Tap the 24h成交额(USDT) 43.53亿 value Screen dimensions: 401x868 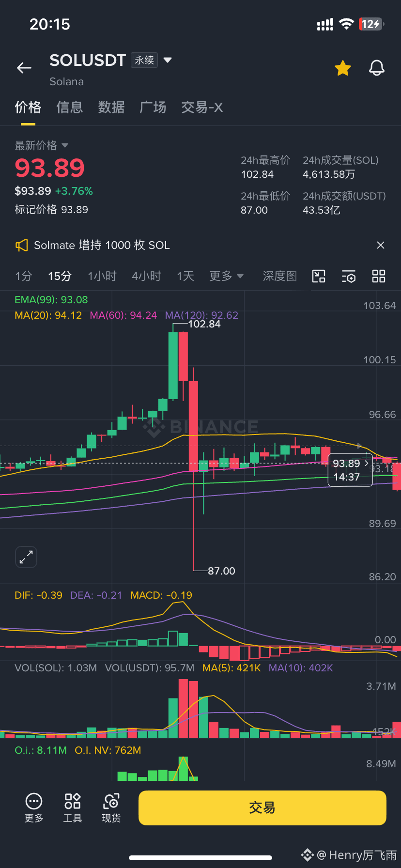click(322, 210)
